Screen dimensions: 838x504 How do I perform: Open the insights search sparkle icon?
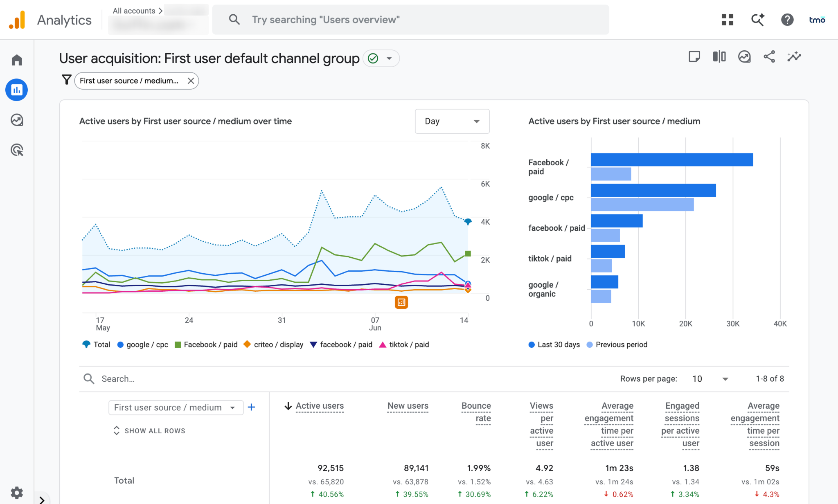pos(758,20)
